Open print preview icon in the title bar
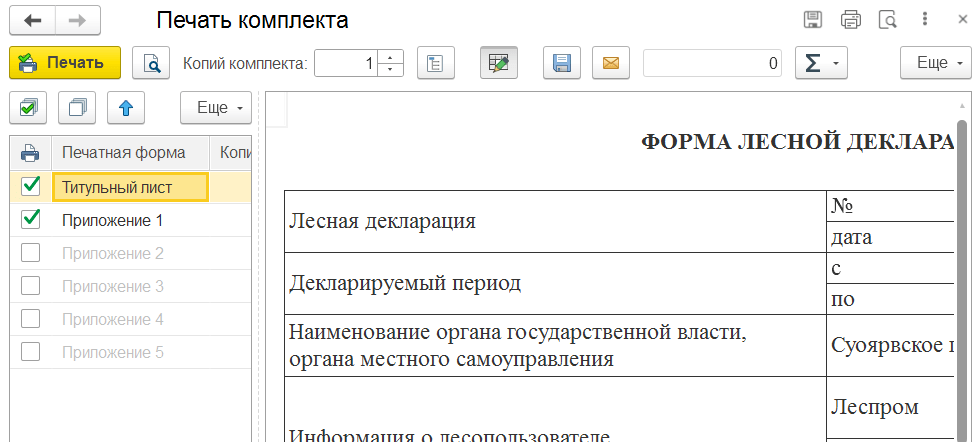 [888, 20]
